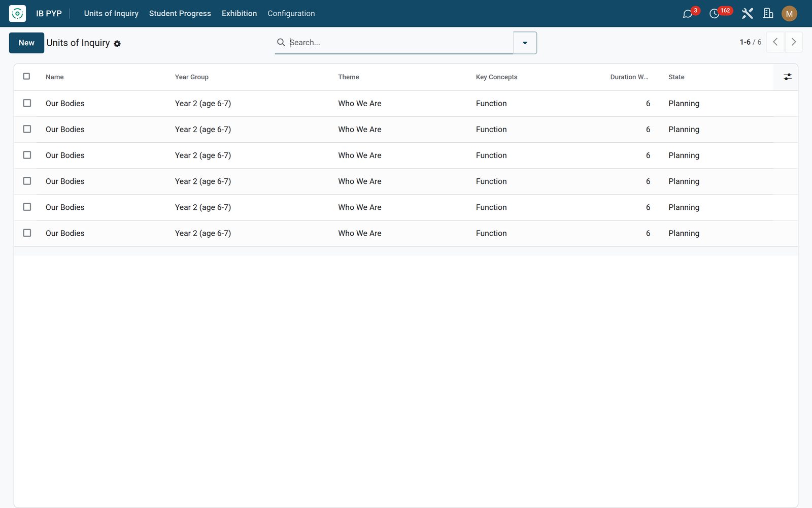
Task: Focus the Search input field
Action: coord(400,43)
